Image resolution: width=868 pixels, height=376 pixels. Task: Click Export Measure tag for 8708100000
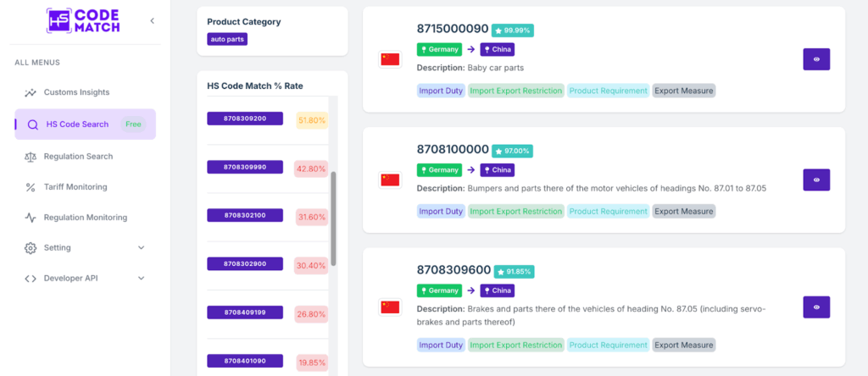pyautogui.click(x=683, y=211)
